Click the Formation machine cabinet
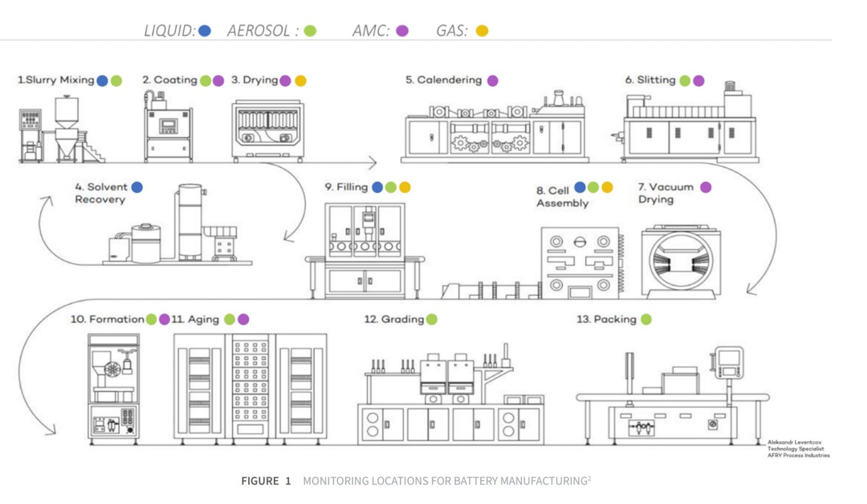Screen dimensions: 867x504 pos(113,387)
